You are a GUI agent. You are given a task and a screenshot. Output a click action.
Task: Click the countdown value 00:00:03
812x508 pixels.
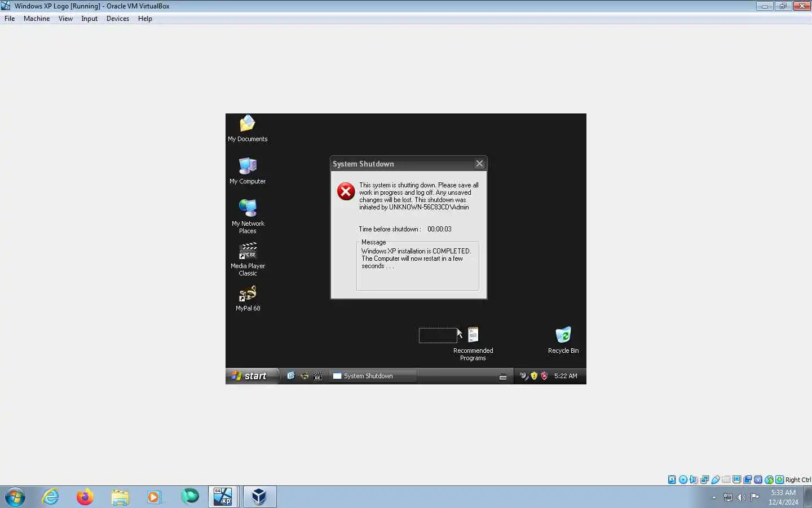(439, 229)
